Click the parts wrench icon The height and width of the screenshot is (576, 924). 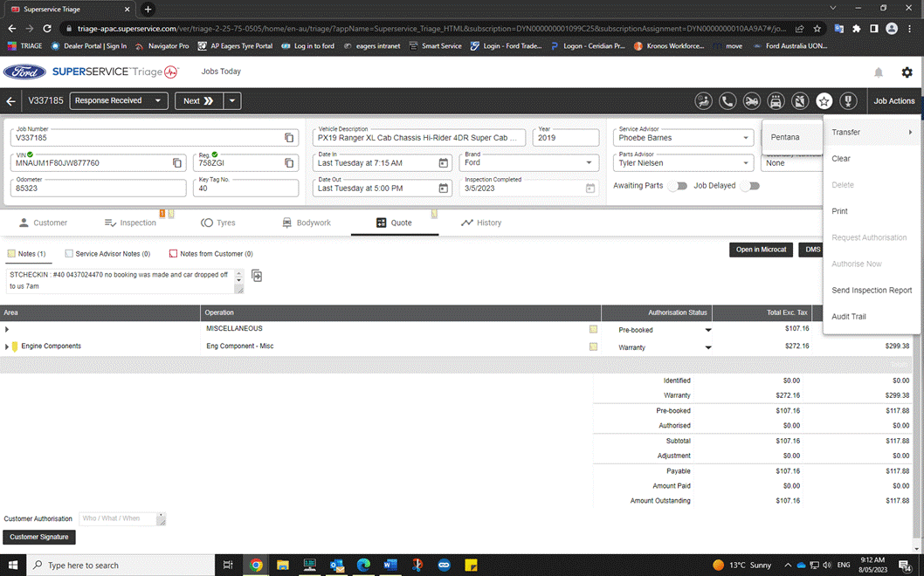[x=800, y=101]
